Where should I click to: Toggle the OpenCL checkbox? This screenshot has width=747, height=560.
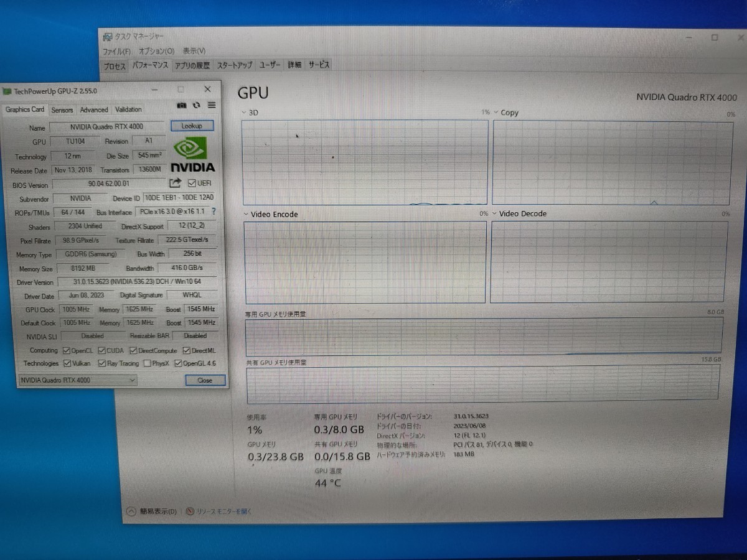point(66,351)
